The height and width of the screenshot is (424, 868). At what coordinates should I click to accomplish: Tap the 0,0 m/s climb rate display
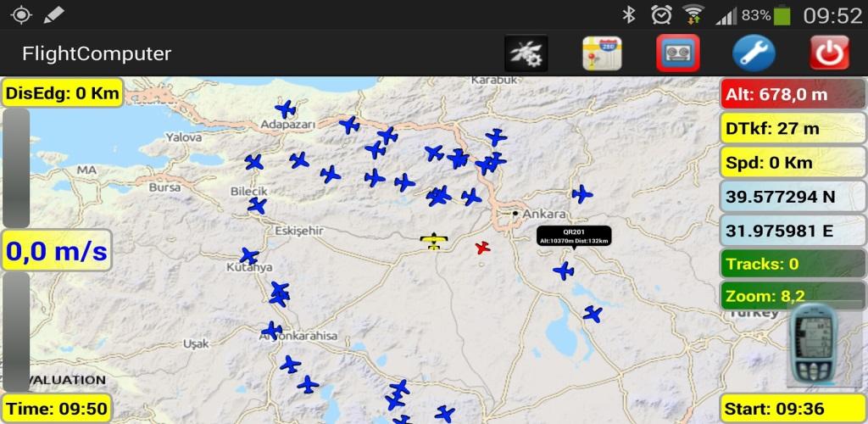(57, 250)
